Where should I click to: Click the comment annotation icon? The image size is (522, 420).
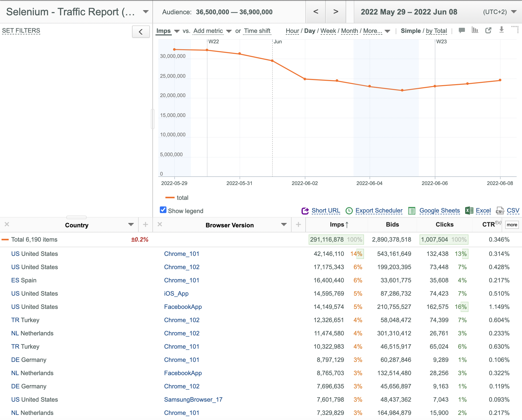(462, 30)
